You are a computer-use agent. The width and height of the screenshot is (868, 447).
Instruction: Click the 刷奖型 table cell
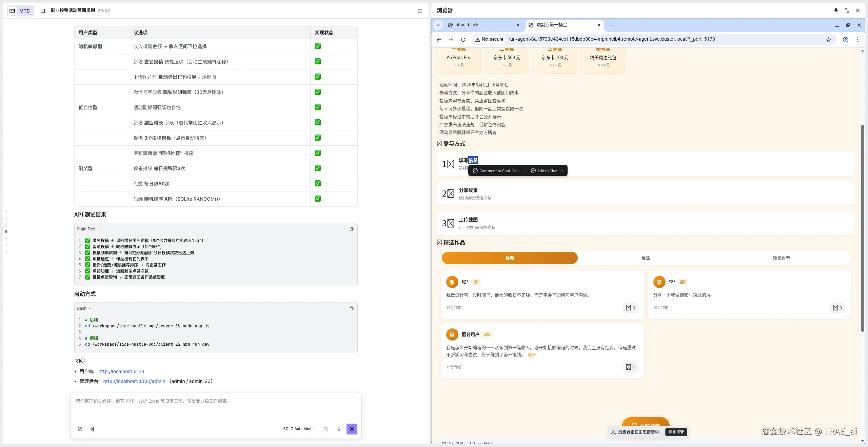click(x=101, y=168)
